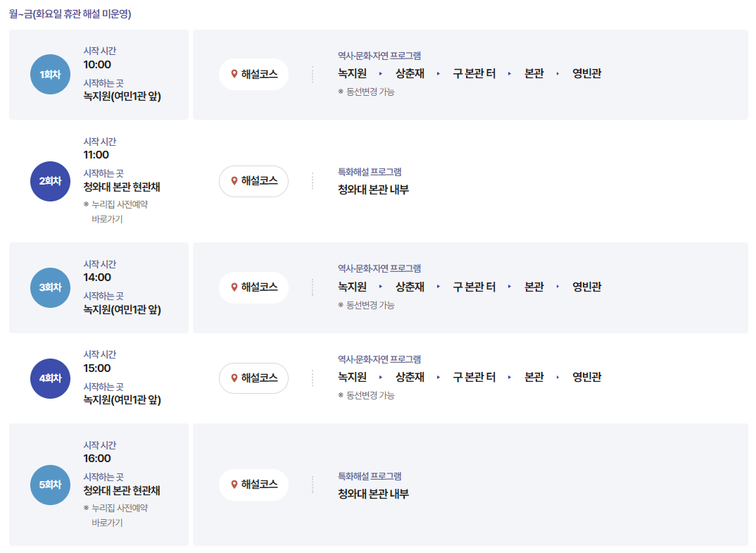
Task: Click the arrow between 구 본관 터 and 본관 in 3회차
Action: point(509,287)
